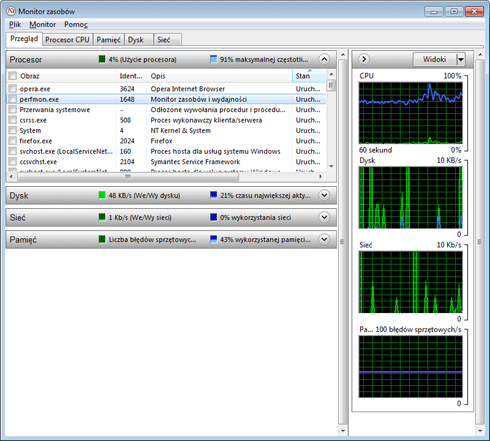Click the Widoki button
Viewport: 490px width, 441px height.
tap(435, 59)
